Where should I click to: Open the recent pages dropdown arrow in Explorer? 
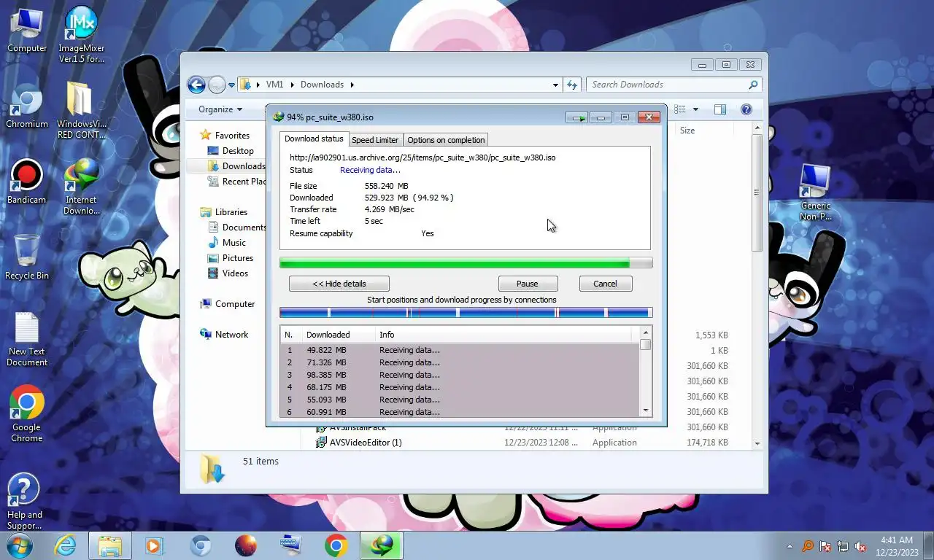click(231, 85)
